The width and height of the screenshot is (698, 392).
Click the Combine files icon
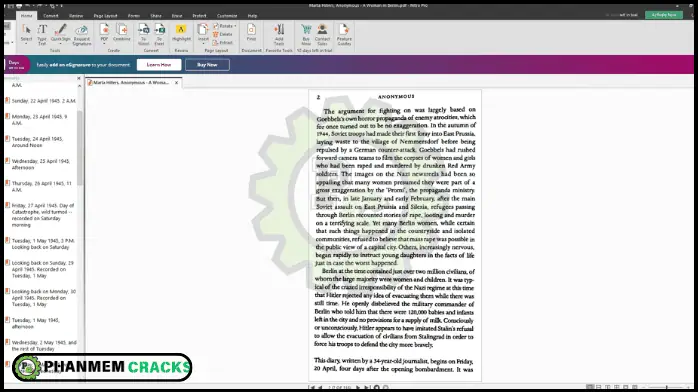[x=122, y=33]
